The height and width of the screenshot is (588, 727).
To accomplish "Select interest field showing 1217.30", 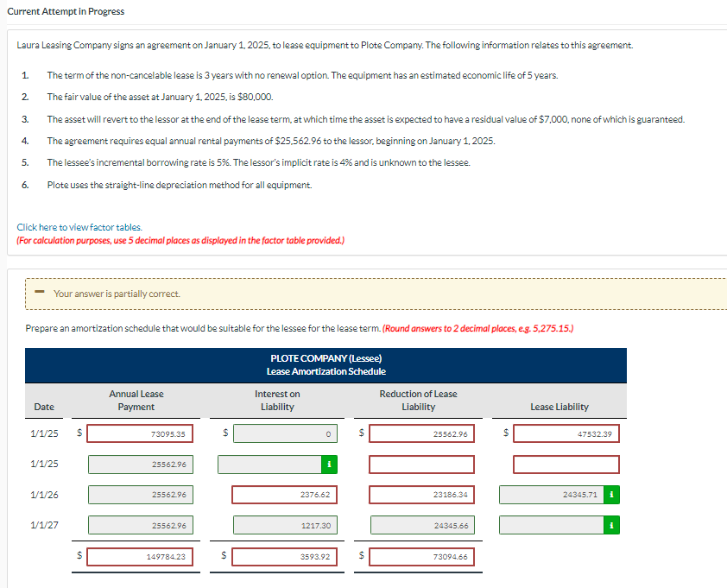I will pos(285,525).
